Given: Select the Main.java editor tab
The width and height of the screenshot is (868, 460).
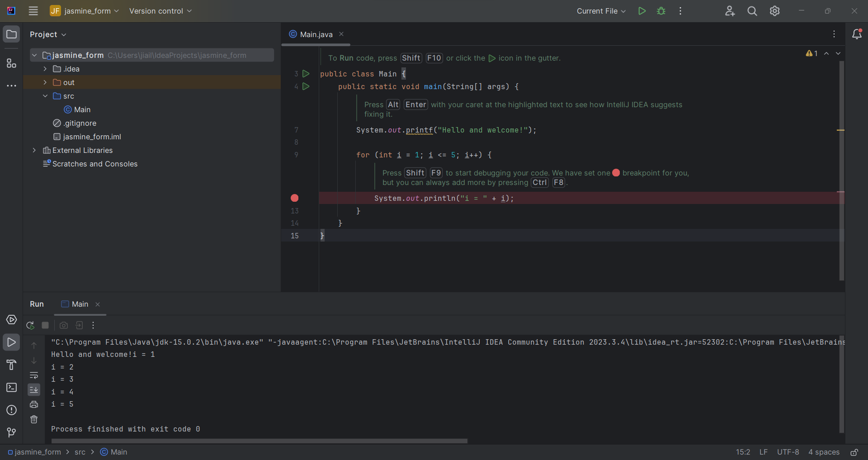Looking at the screenshot, I should pyautogui.click(x=316, y=34).
